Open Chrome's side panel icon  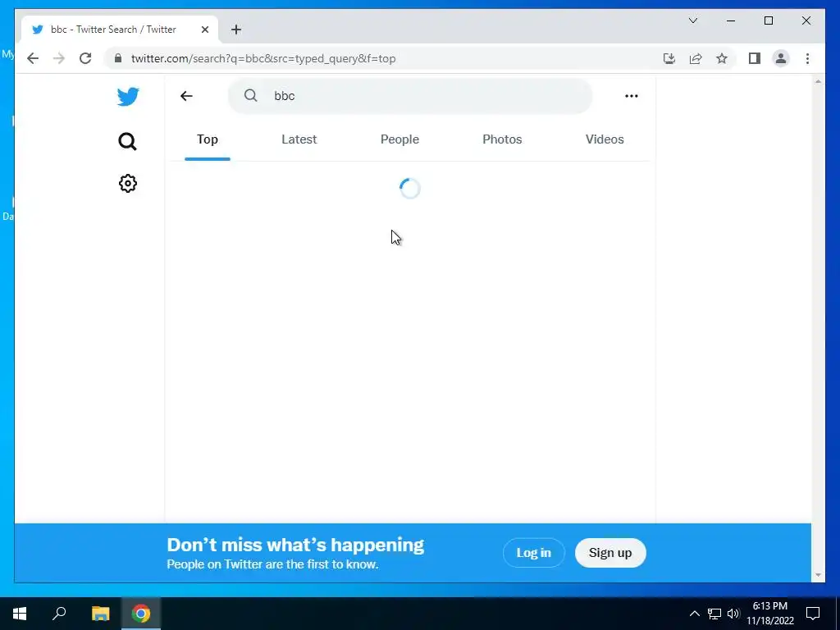tap(755, 58)
